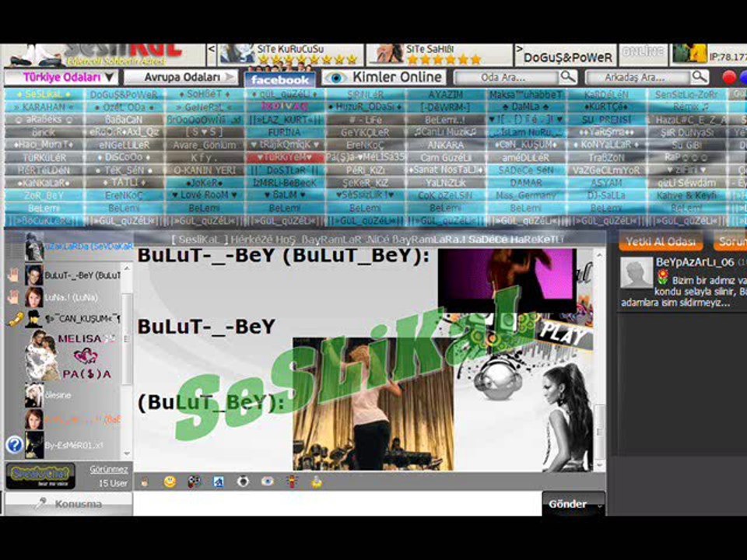747x560 pixels.
Task: Click BeYpAzArLı_06 profile avatar
Action: tap(637, 272)
